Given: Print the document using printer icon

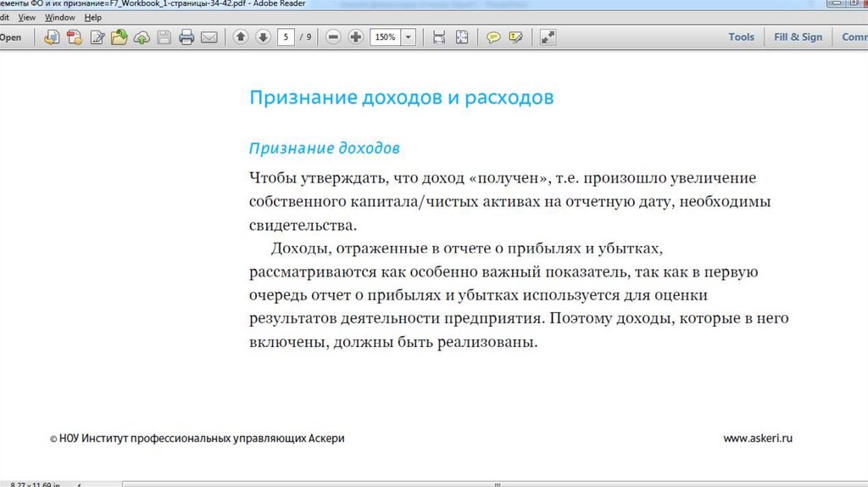Looking at the screenshot, I should pyautogui.click(x=186, y=37).
